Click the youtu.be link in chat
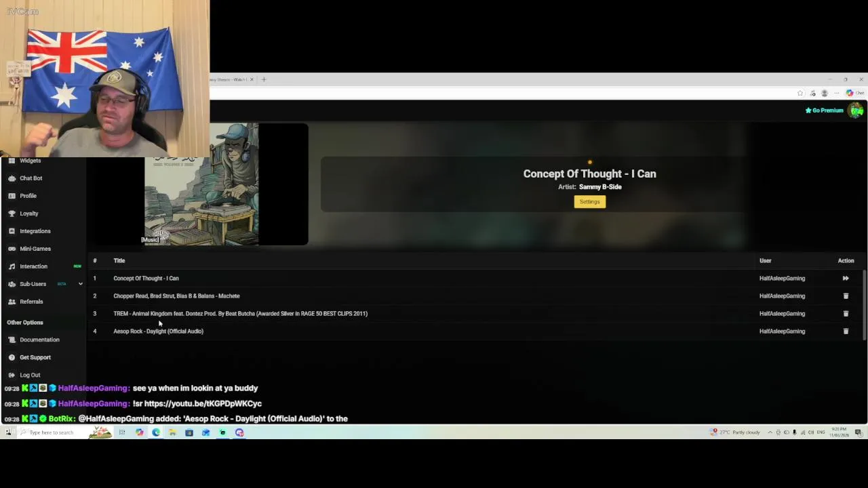This screenshot has width=868, height=488. (x=203, y=403)
